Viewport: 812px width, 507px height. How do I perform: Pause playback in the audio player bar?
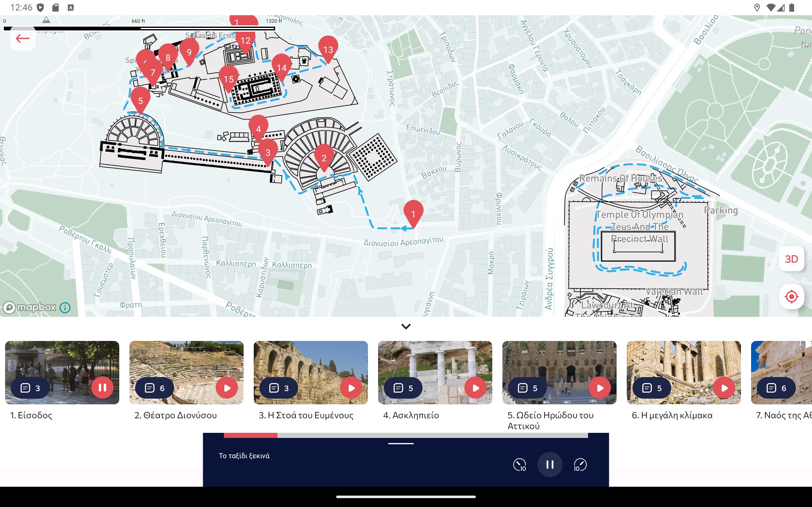[550, 465]
